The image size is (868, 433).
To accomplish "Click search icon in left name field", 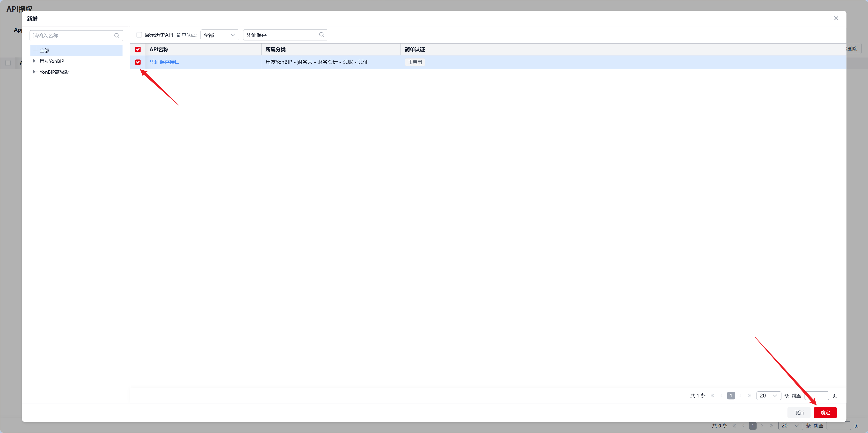I will click(117, 35).
